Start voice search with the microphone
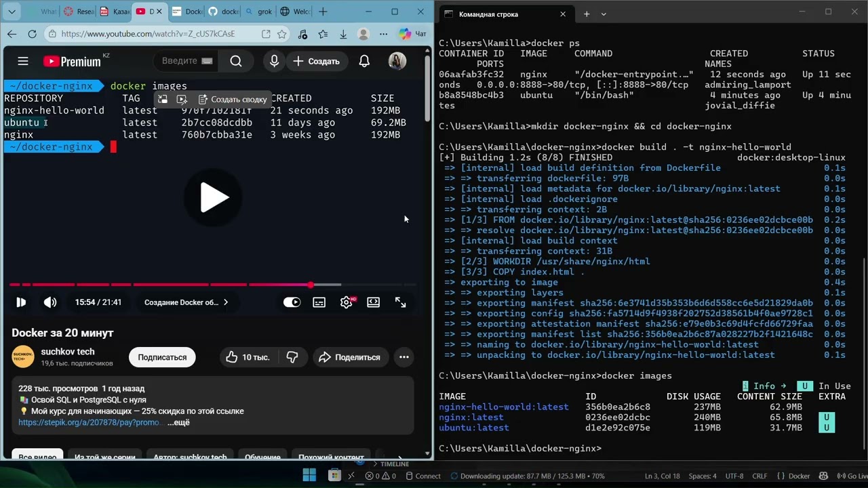Image resolution: width=868 pixels, height=488 pixels. [x=274, y=61]
